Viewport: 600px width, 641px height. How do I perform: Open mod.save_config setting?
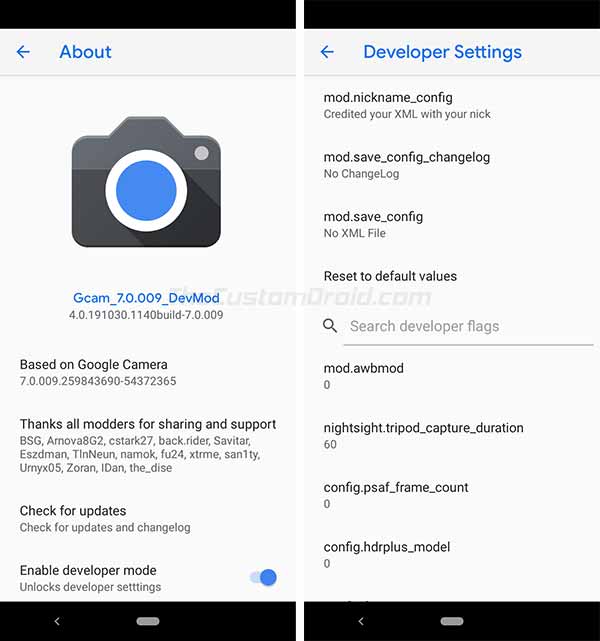point(452,224)
